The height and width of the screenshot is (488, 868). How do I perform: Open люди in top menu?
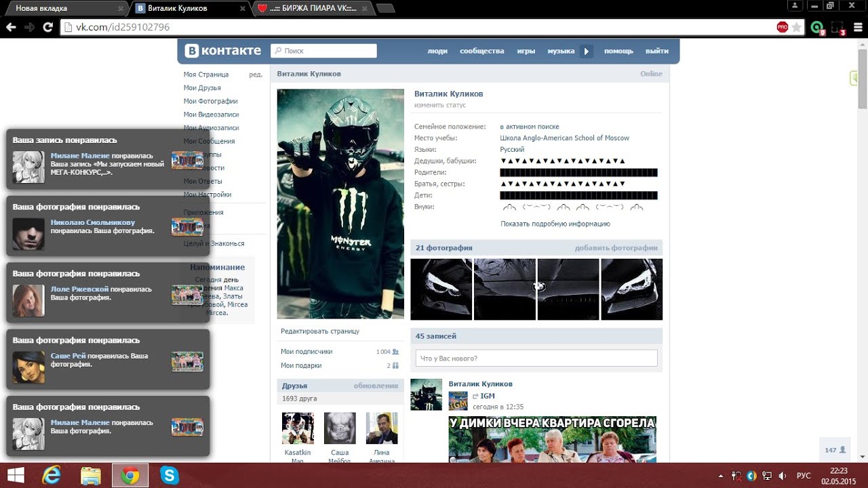pos(437,51)
